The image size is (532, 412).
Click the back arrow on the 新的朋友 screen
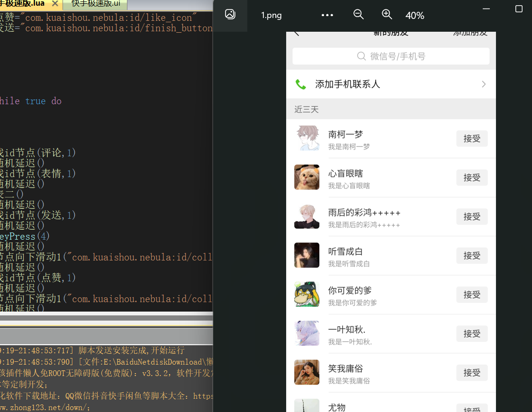click(296, 32)
